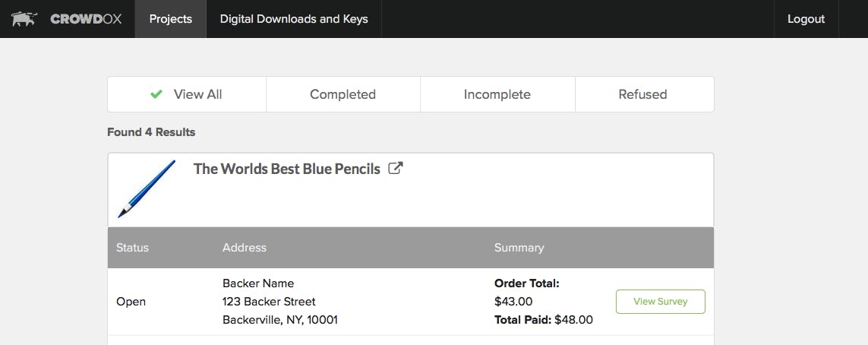Click the green checkmark on View All
The image size is (868, 345).
(x=156, y=94)
